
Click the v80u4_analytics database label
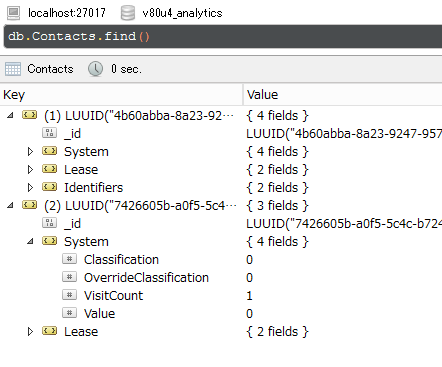click(182, 13)
